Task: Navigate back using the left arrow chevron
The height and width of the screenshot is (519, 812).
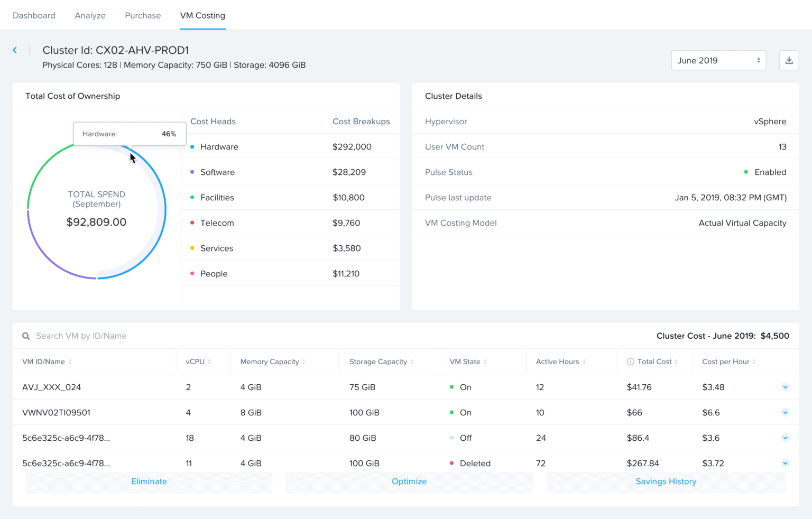Action: 15,50
